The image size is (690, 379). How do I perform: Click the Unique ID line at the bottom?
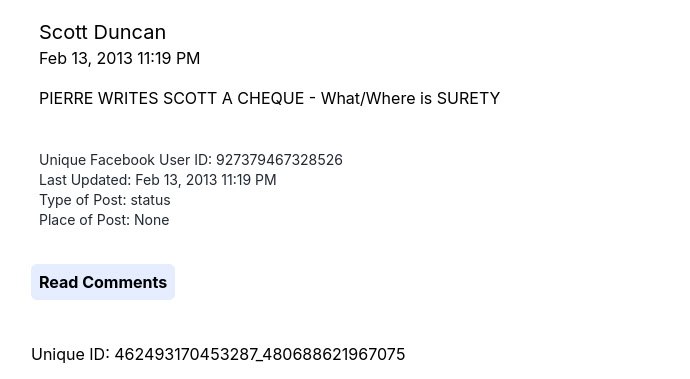coord(218,354)
